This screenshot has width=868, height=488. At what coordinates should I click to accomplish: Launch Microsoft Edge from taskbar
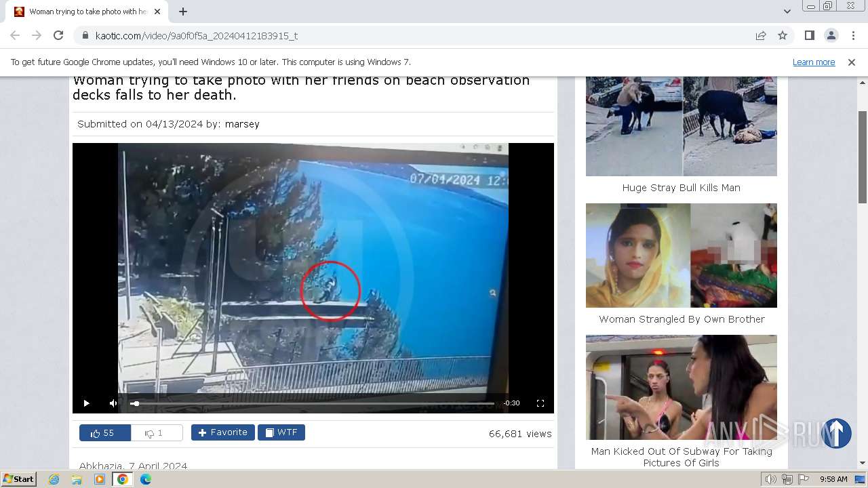pos(146,479)
